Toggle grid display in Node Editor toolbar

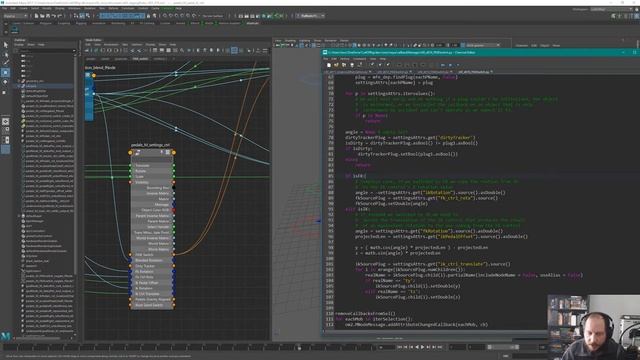234,51
